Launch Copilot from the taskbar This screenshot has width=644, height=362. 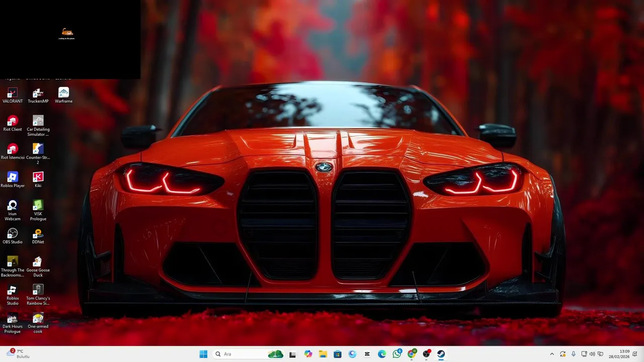click(308, 354)
